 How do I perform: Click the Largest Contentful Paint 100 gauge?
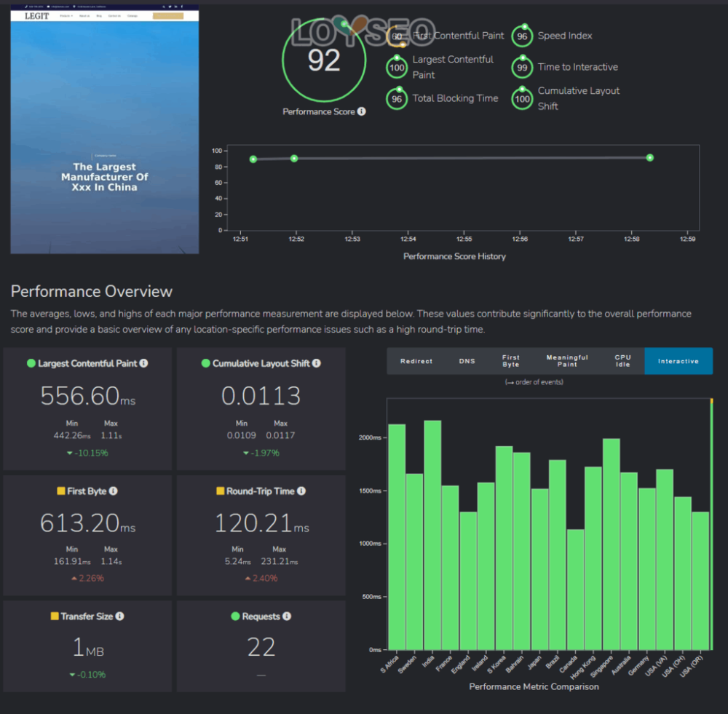coord(397,67)
